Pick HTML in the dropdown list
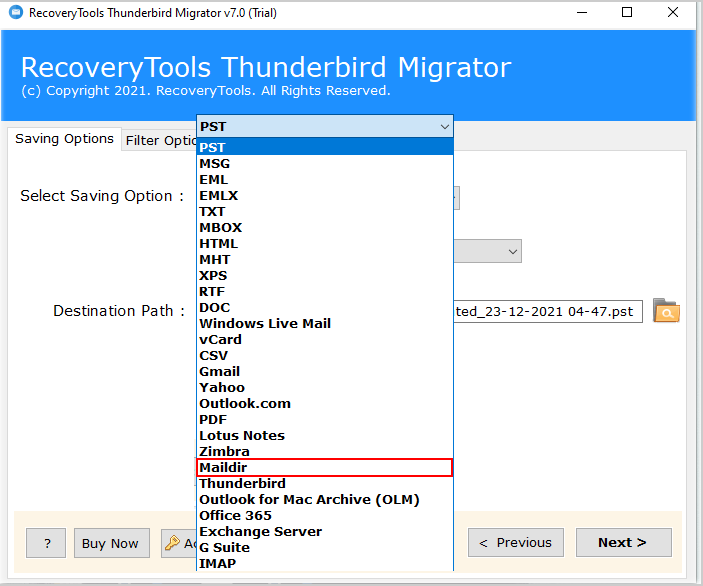 [325, 243]
